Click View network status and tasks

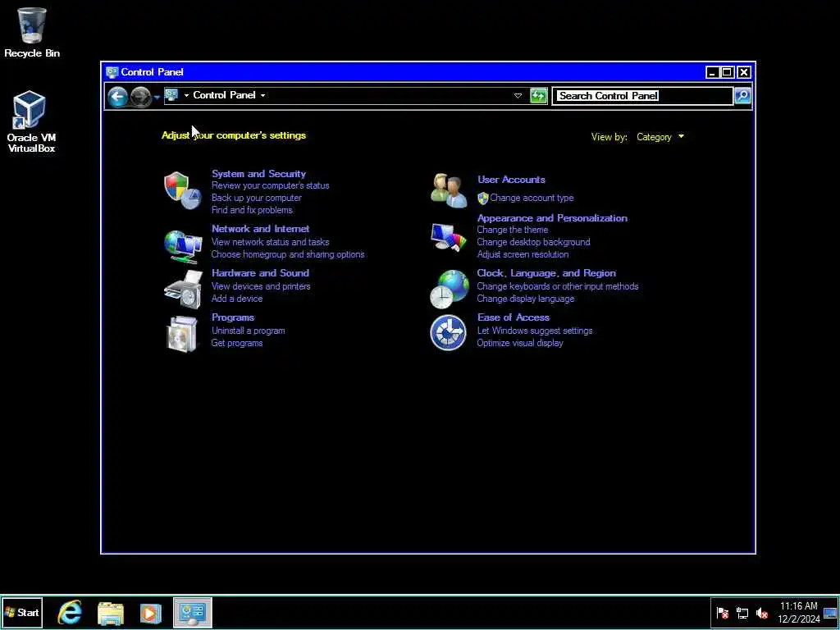pyautogui.click(x=271, y=242)
